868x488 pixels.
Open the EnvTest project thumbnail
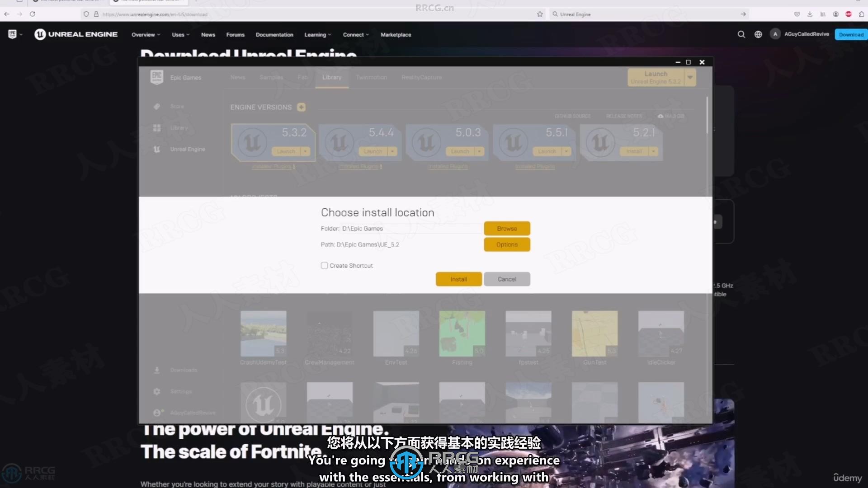[396, 333]
